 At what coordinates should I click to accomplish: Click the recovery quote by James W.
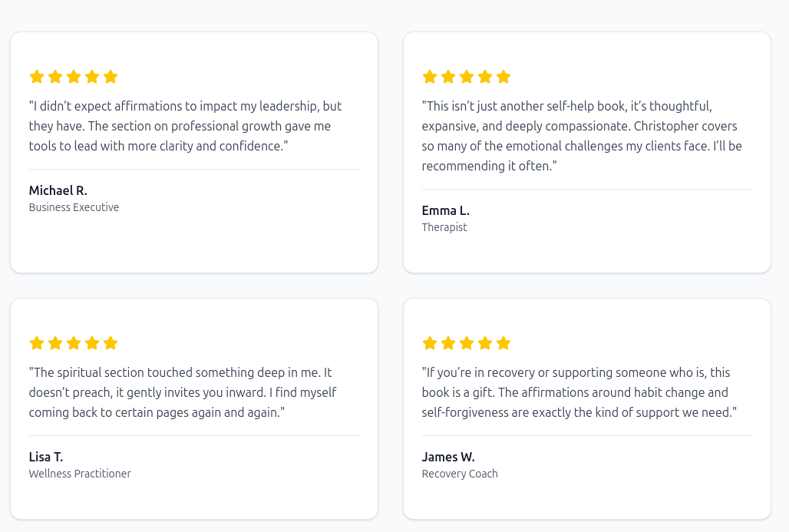[579, 392]
